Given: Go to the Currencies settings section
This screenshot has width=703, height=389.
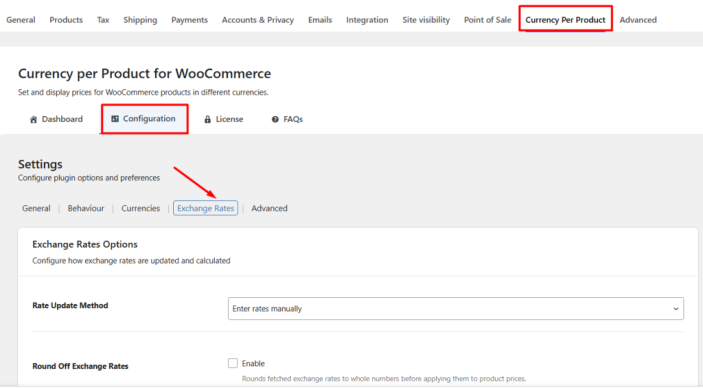Looking at the screenshot, I should 140,208.
